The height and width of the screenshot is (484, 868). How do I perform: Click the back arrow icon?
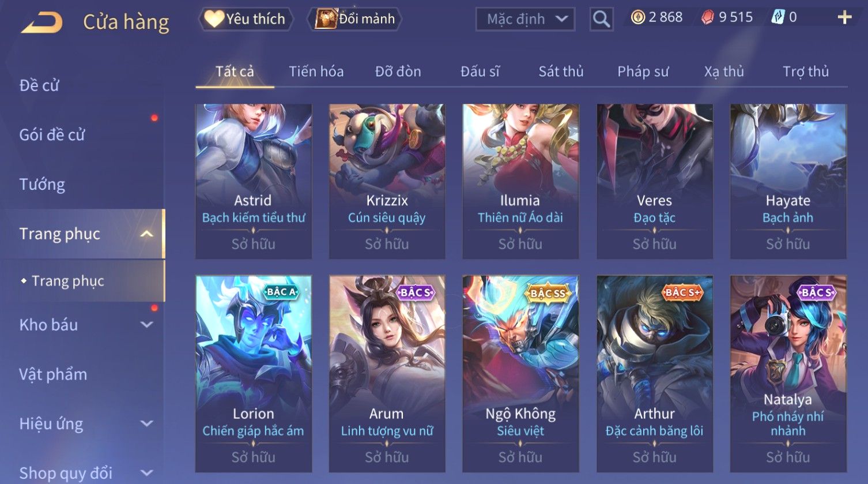(x=41, y=22)
